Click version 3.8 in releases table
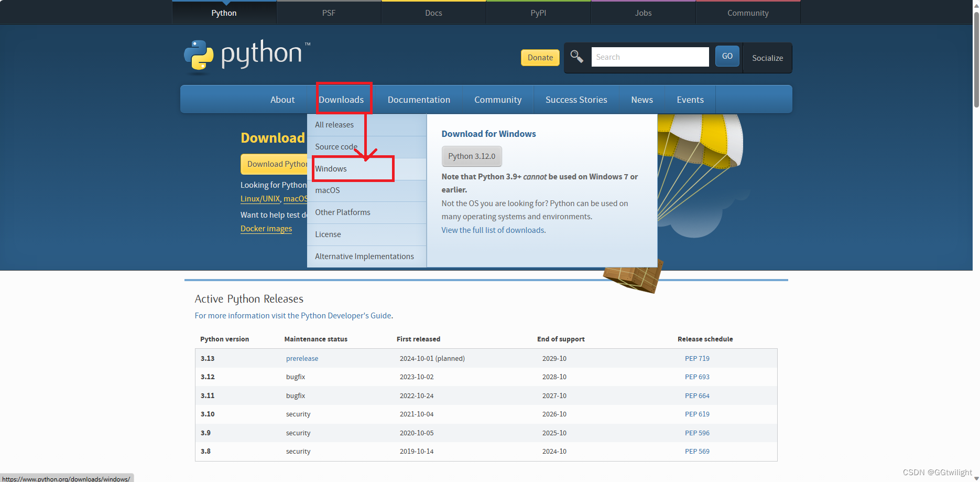This screenshot has width=980, height=482. click(x=205, y=452)
